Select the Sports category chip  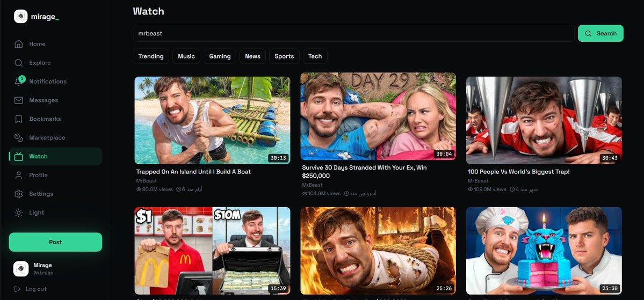tap(284, 56)
